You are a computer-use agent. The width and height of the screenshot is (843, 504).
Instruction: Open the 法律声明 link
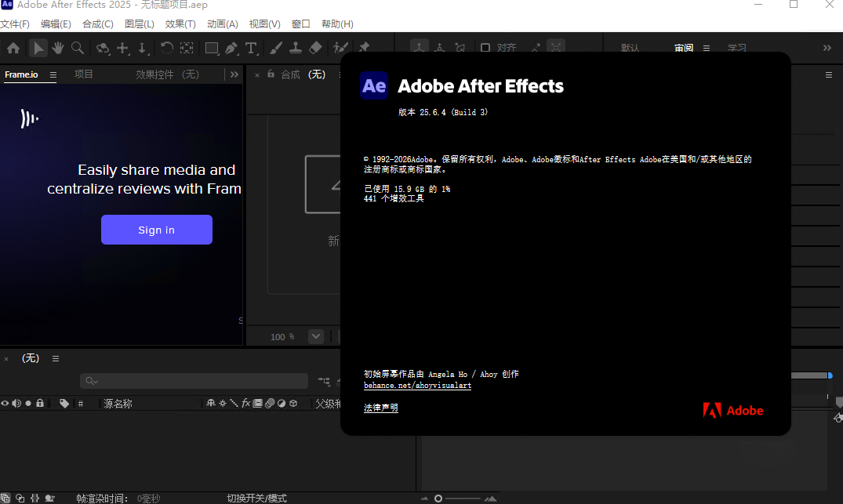(x=380, y=408)
